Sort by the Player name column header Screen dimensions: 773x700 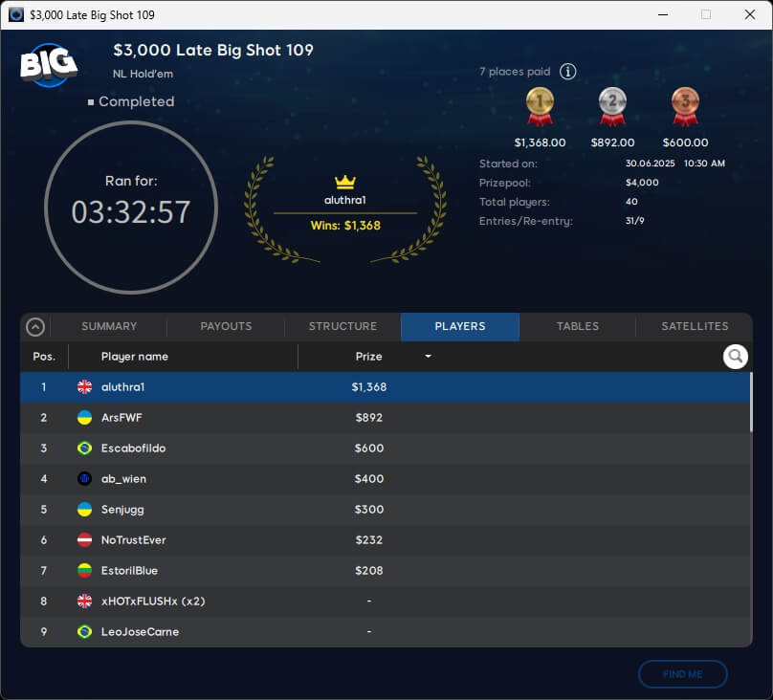pos(135,357)
